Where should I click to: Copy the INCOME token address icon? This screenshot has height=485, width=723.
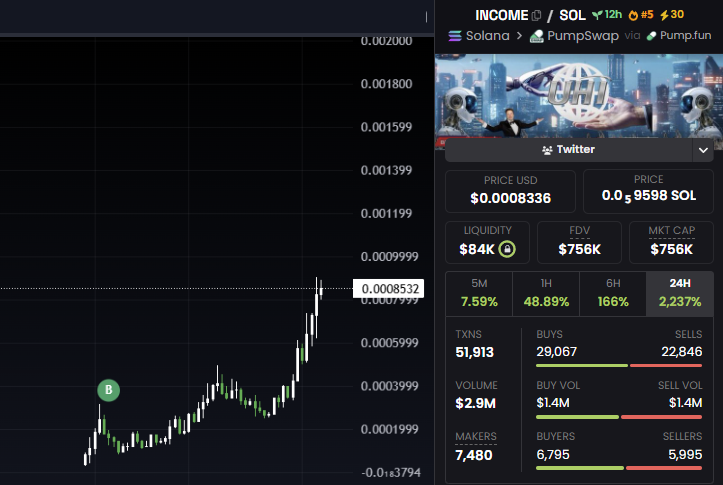click(536, 16)
